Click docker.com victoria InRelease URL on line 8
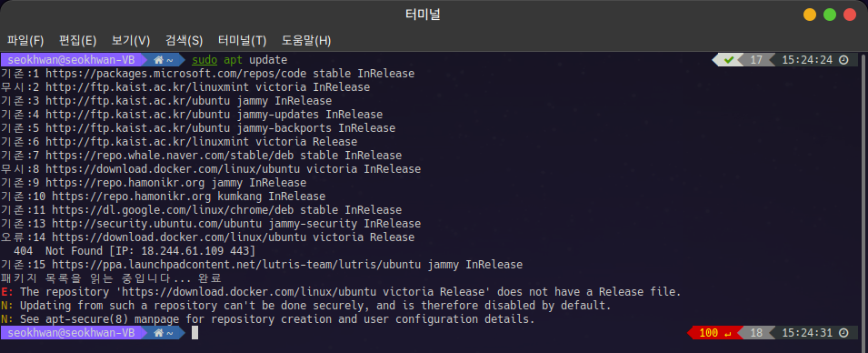The image size is (868, 353). coord(233,169)
